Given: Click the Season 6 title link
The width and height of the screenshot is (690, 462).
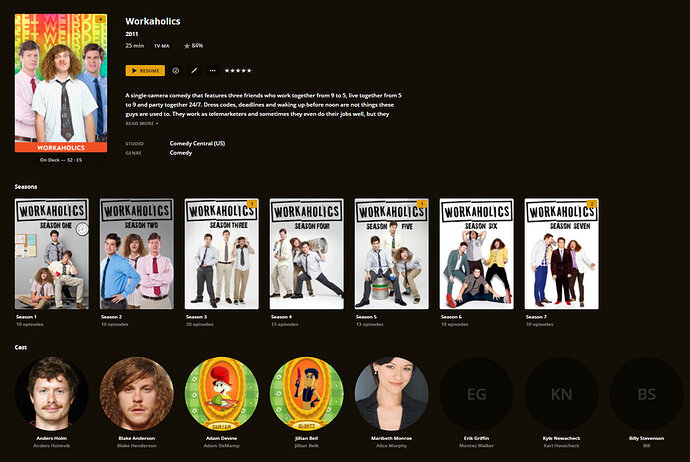Looking at the screenshot, I should tap(451, 317).
